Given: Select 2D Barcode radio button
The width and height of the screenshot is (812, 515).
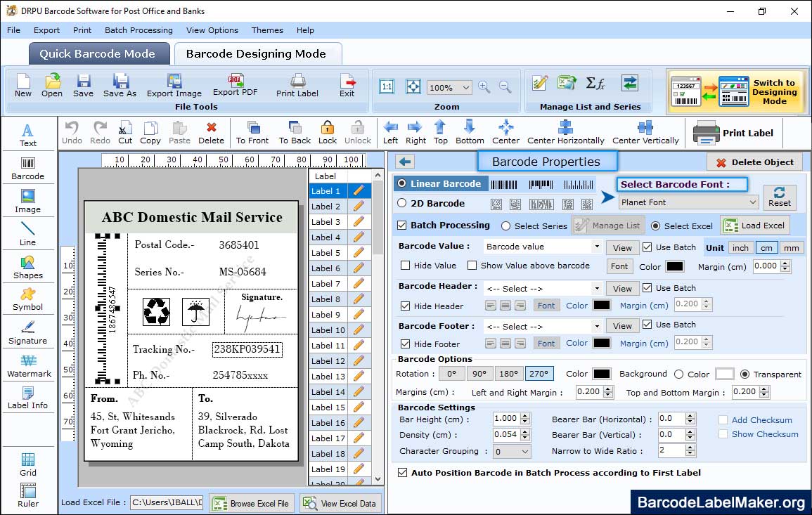Looking at the screenshot, I should [x=402, y=204].
